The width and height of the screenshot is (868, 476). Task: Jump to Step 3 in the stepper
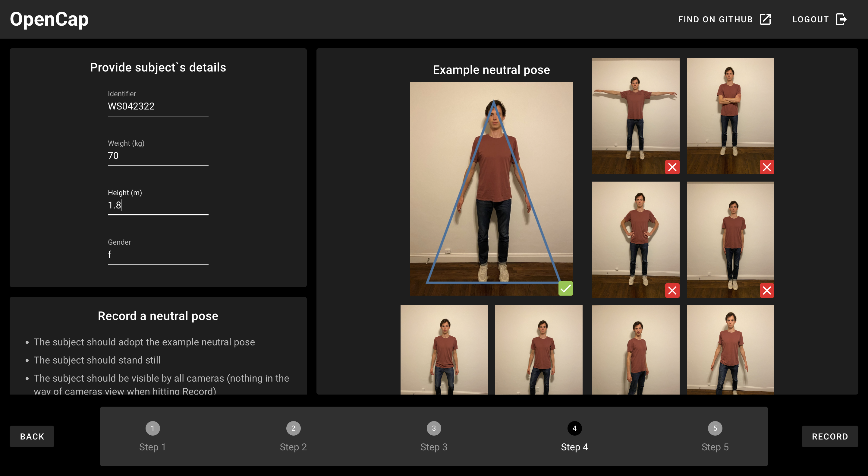point(434,428)
